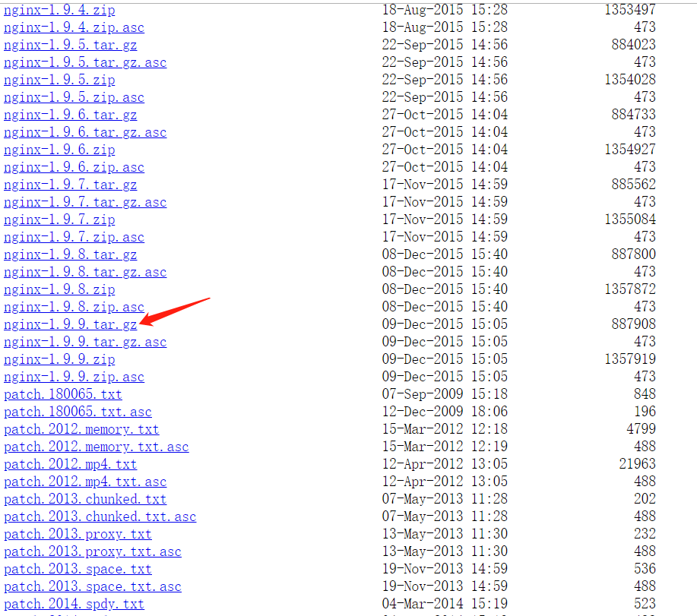Select date 07-Sep-2009 15:18
The image size is (697, 616).
445,394
